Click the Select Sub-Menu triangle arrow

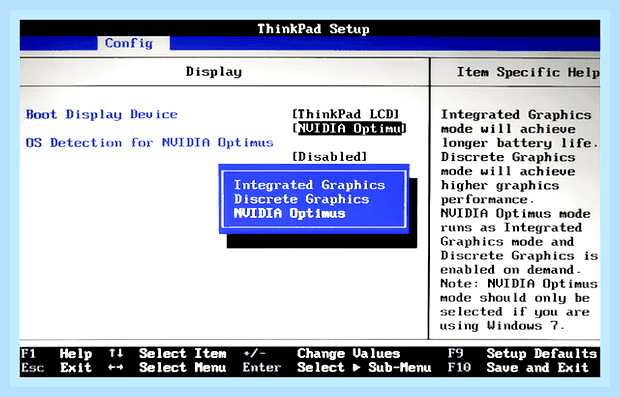click(356, 367)
